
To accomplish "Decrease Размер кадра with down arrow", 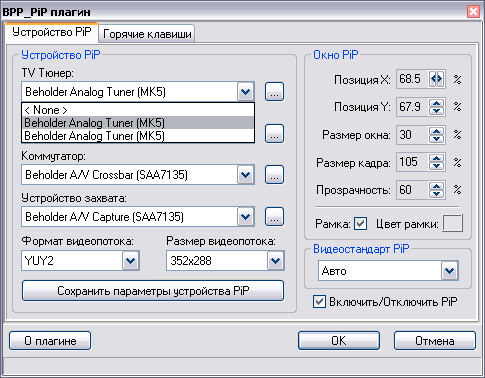I will point(437,166).
